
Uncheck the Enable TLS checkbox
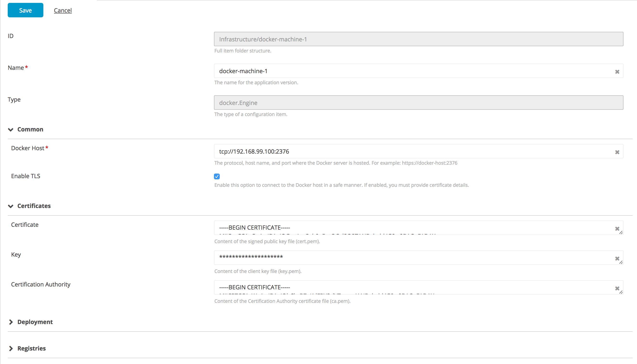[217, 176]
